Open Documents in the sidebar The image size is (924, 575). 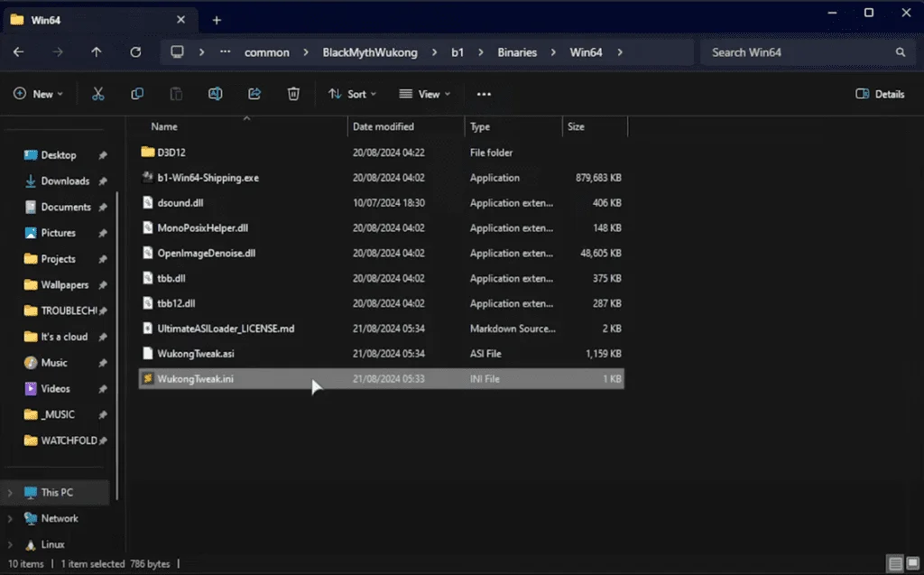point(65,207)
